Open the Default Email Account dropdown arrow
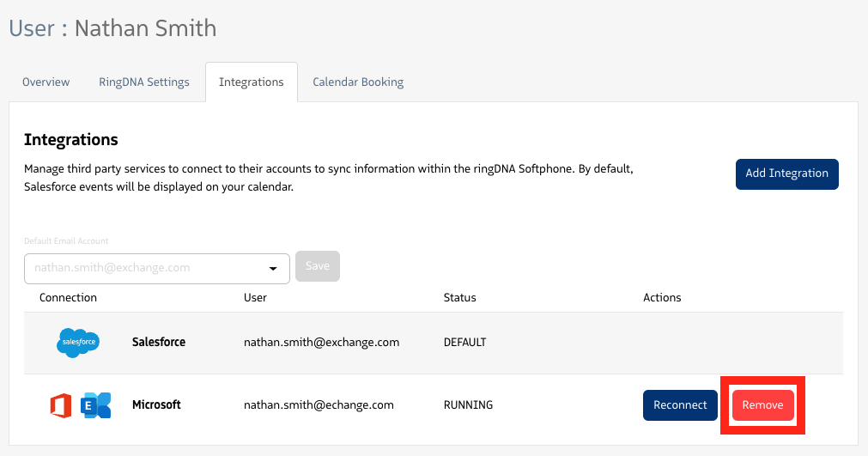This screenshot has height=456, width=868. click(x=273, y=268)
